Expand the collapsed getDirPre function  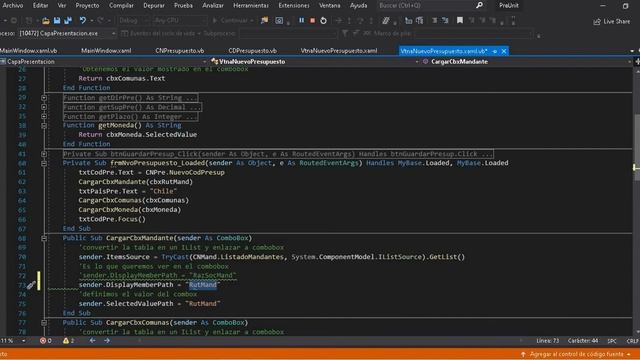44,98
